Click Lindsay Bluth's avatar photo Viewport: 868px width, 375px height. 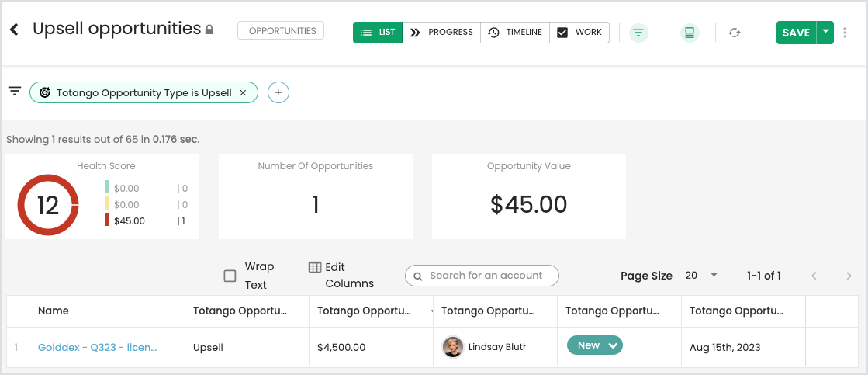(452, 347)
